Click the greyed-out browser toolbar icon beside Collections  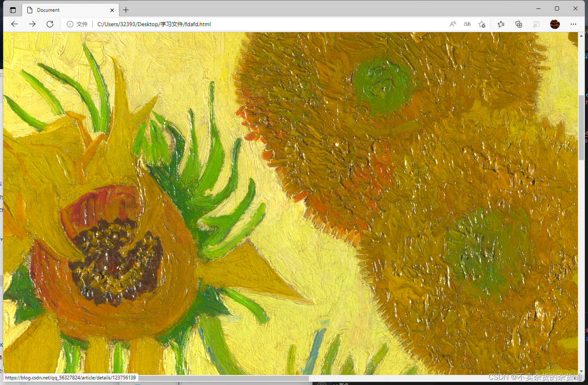point(536,24)
